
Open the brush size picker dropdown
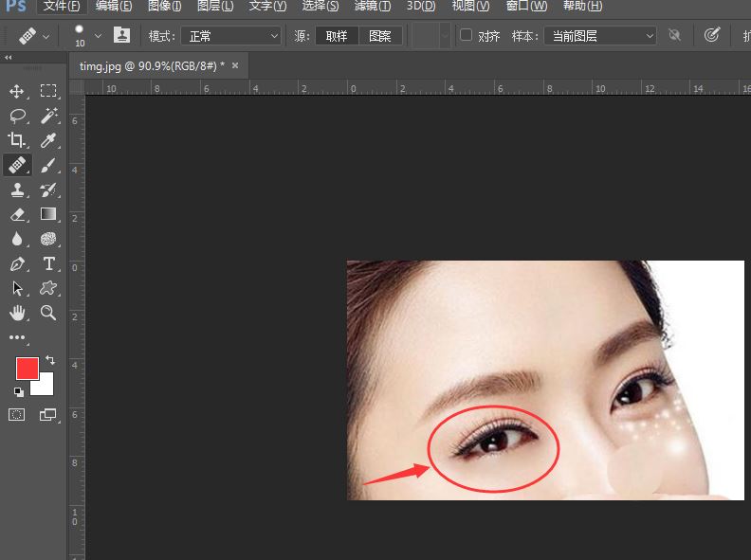coord(98,36)
